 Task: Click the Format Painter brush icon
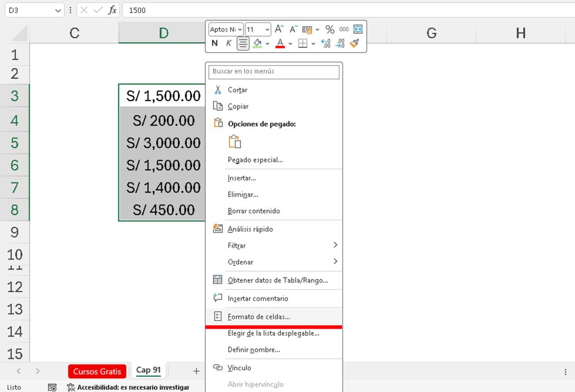click(354, 43)
